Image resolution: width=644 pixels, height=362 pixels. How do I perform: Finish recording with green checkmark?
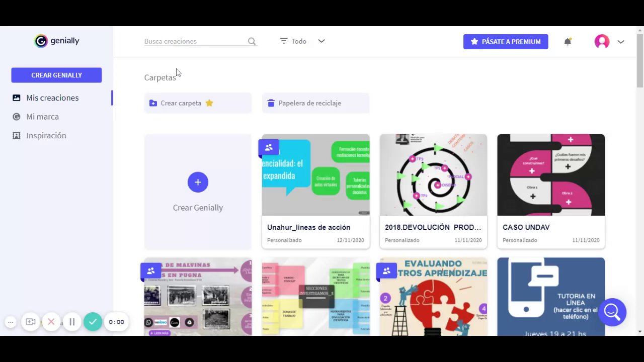pos(93,322)
